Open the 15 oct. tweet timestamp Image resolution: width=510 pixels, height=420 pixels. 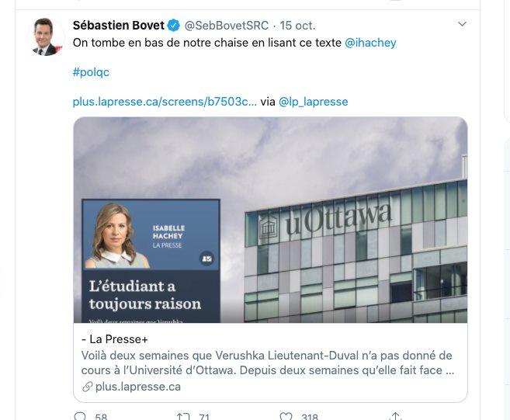(297, 26)
